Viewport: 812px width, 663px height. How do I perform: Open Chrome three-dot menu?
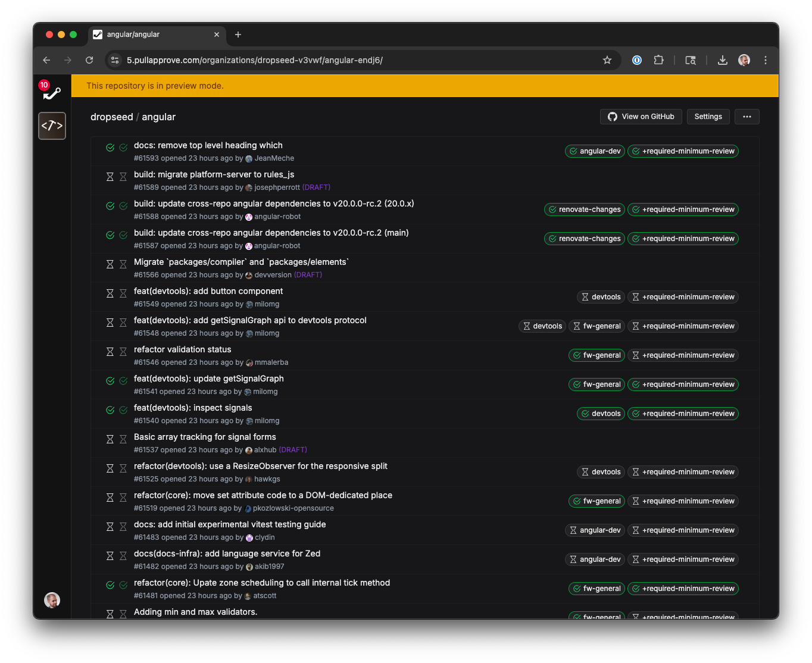point(766,60)
